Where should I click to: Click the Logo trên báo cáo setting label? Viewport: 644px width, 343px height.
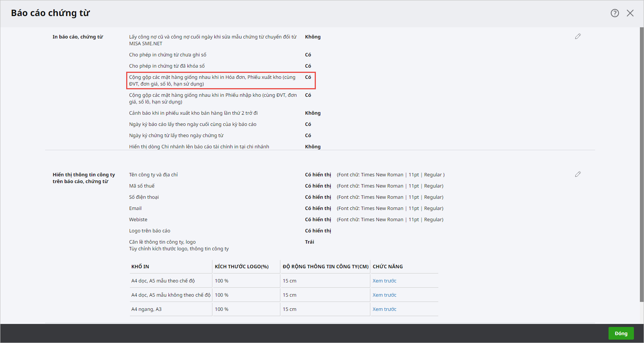pos(149,231)
